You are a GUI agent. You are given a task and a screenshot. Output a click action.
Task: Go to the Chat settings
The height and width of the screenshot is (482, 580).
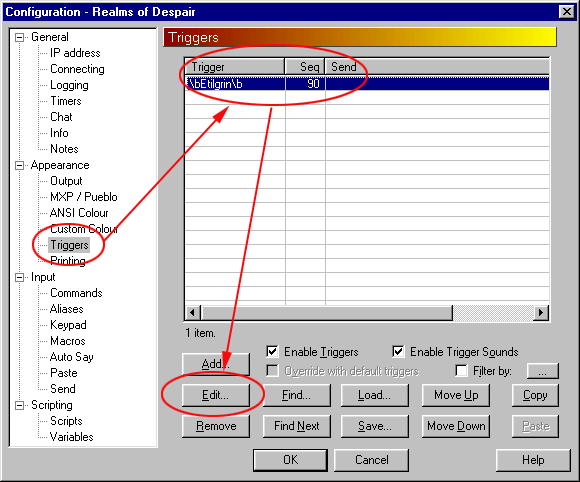[x=61, y=117]
